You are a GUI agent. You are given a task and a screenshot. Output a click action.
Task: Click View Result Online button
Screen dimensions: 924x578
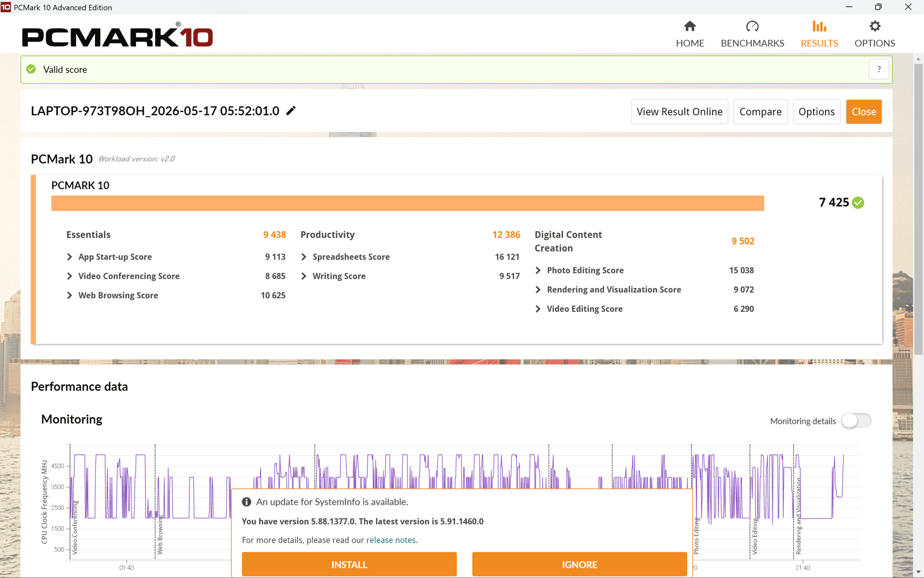[x=680, y=112]
